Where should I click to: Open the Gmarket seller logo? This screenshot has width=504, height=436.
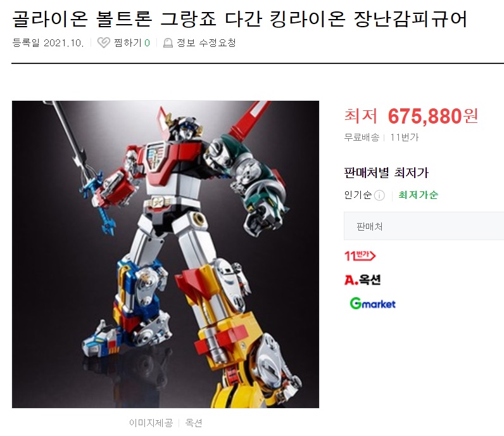coord(372,304)
